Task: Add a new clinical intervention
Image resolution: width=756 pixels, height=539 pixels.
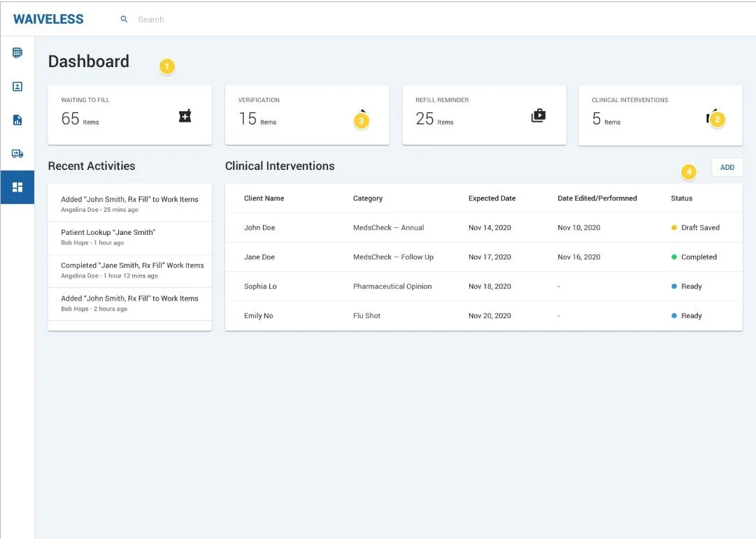Action: pyautogui.click(x=727, y=167)
